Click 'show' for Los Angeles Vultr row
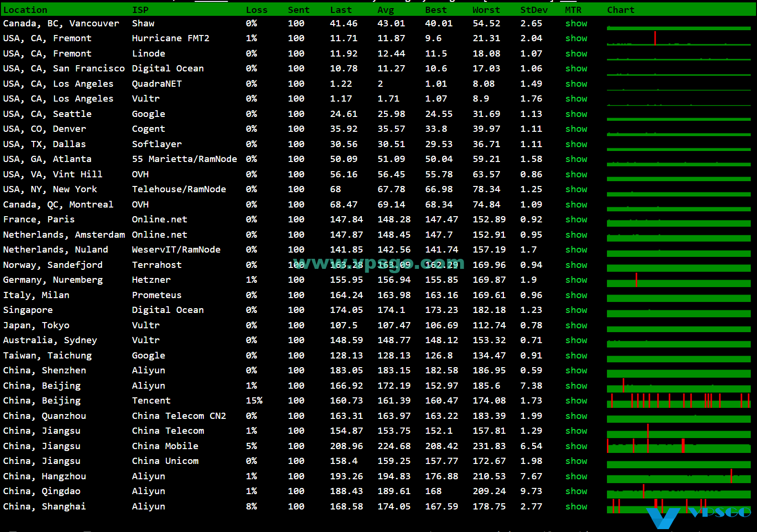The image size is (757, 532). pyautogui.click(x=576, y=99)
